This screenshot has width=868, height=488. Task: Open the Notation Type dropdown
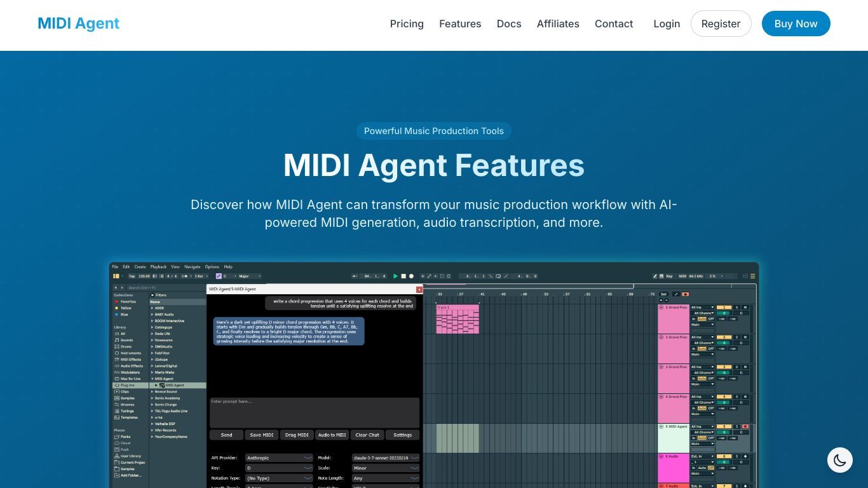coord(279,478)
